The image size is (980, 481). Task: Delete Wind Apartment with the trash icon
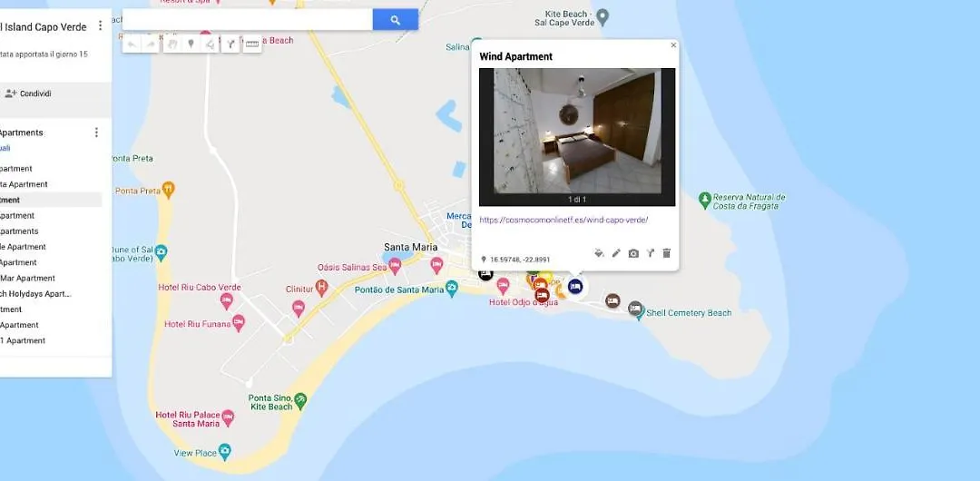(x=666, y=253)
